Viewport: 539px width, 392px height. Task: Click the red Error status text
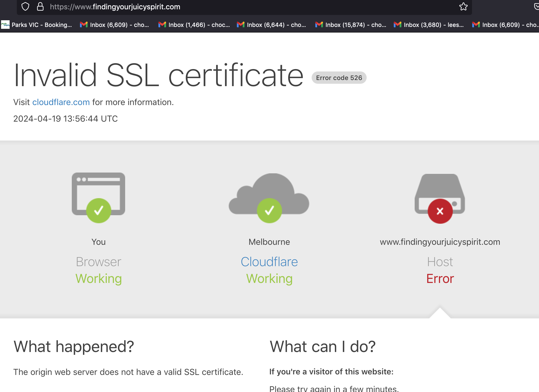coord(440,279)
